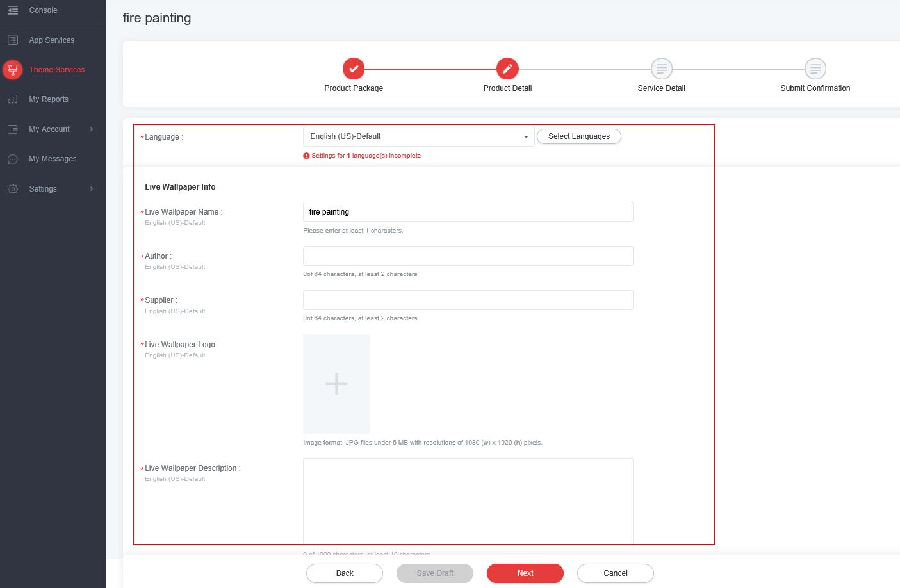The image size is (900, 588).
Task: Click the Console collapse menu icon
Action: 13,10
